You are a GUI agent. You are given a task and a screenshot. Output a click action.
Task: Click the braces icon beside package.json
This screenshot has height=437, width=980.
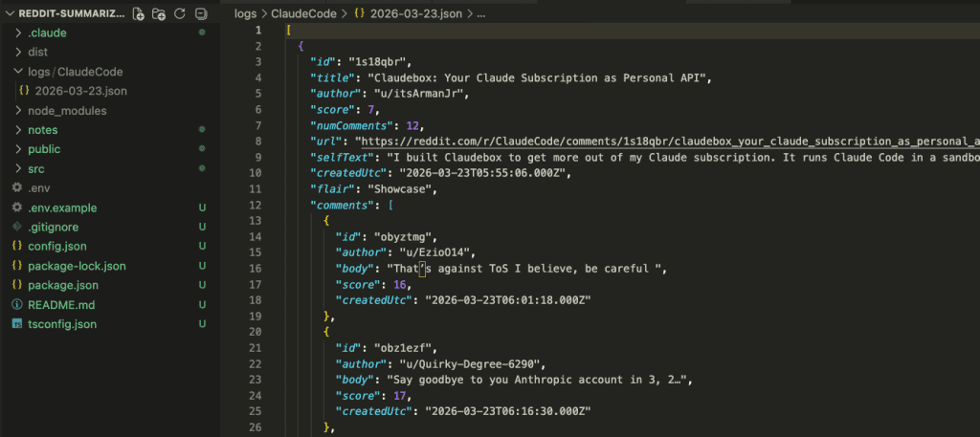[17, 285]
